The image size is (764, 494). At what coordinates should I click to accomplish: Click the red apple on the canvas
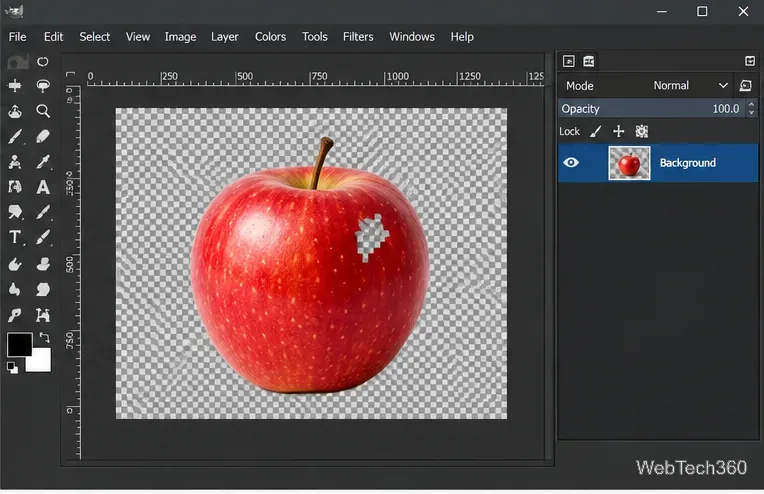coord(309,278)
